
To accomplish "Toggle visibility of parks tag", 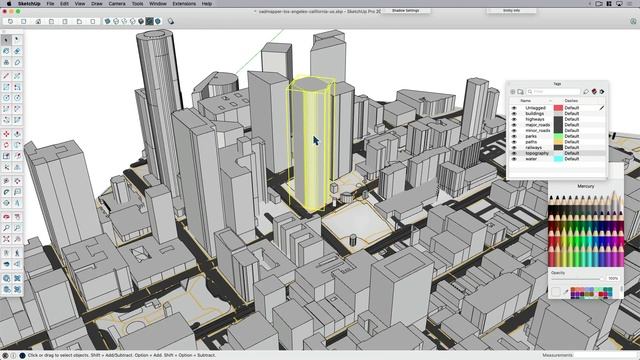I will (514, 136).
